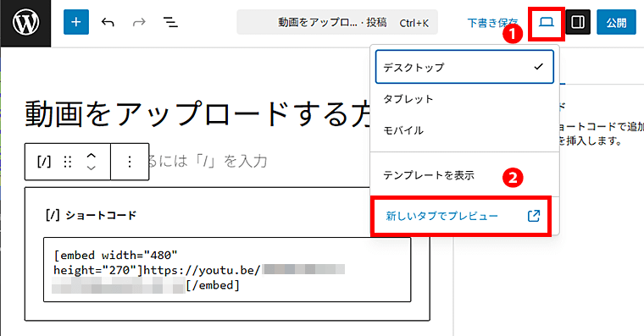Viewport: 644px width, 336px height.
Task: Open the command palette with post title
Action: [x=337, y=23]
